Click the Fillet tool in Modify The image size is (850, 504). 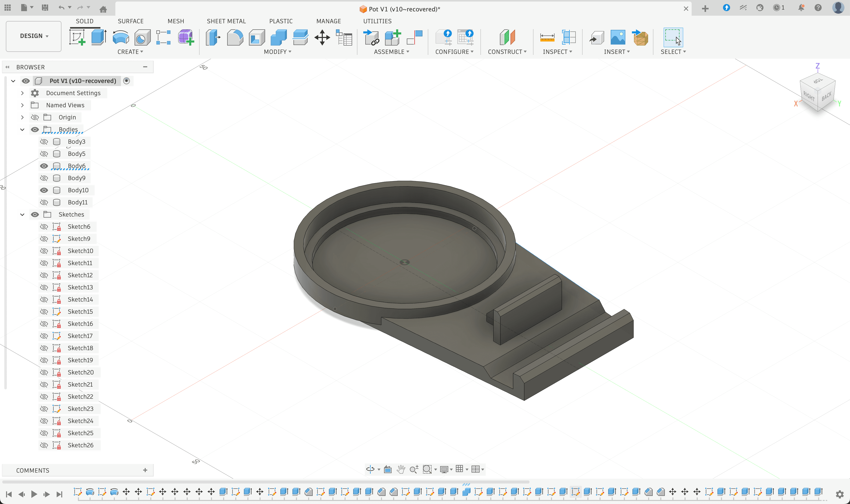click(235, 37)
